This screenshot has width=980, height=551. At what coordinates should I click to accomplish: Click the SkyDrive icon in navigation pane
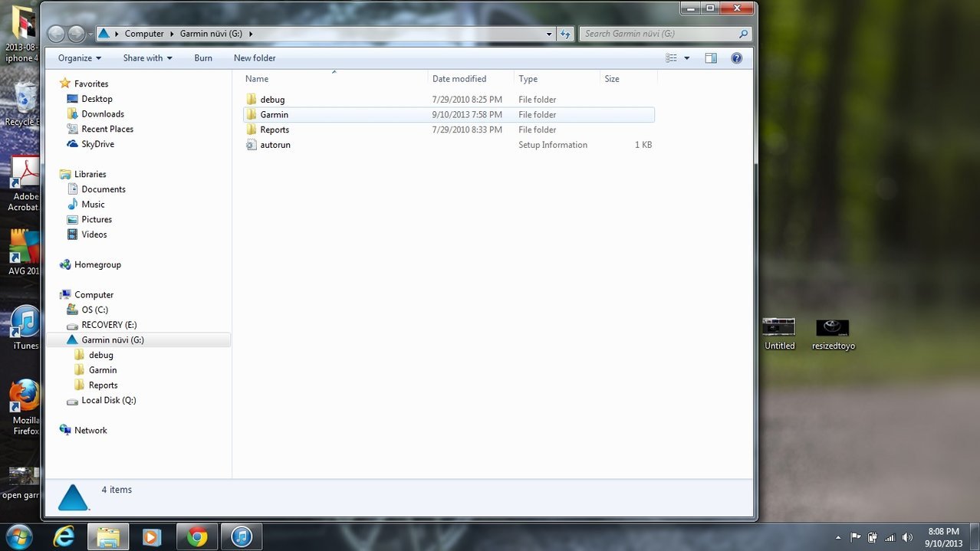[72, 144]
